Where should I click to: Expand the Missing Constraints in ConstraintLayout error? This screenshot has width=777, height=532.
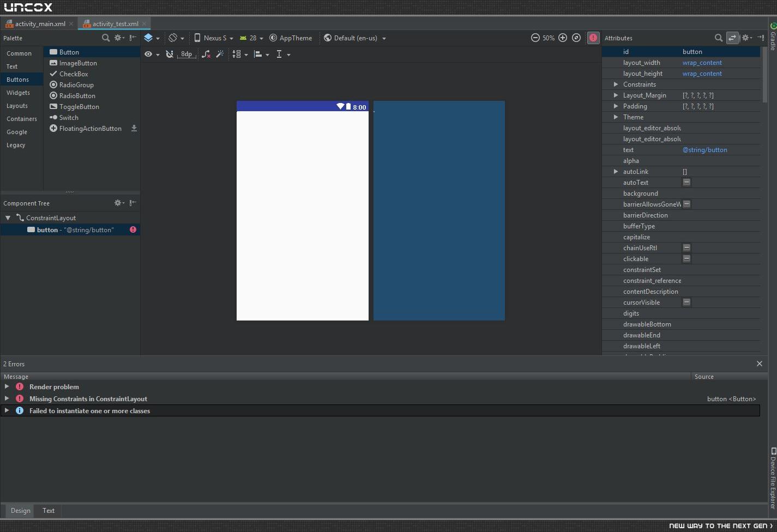(x=7, y=398)
